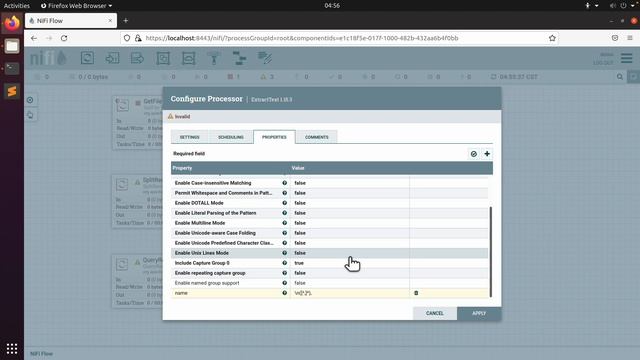This screenshot has width=640, height=360.
Task: Click the Apply button
Action: click(479, 313)
